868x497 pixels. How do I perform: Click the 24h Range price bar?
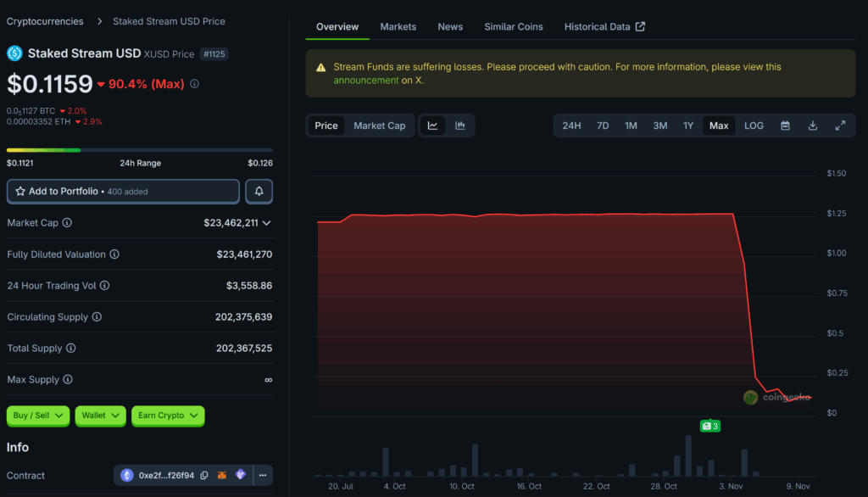coord(140,150)
